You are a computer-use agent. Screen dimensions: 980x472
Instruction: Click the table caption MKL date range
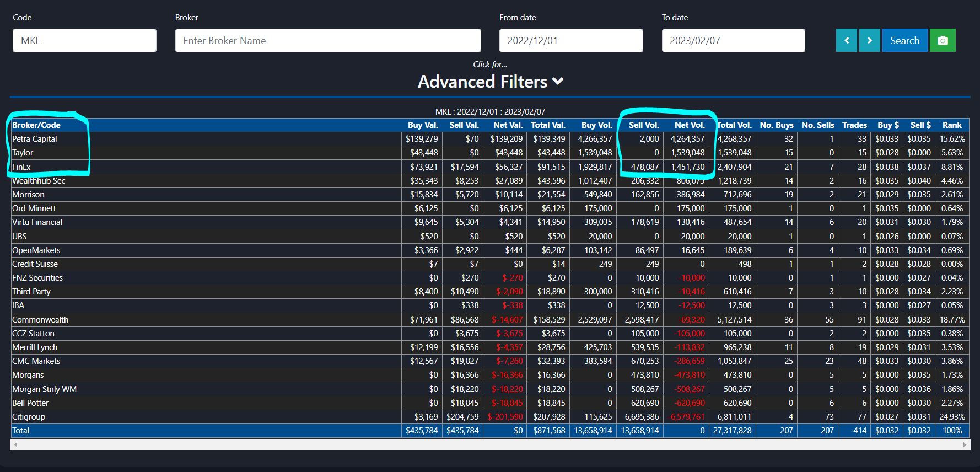coord(490,112)
